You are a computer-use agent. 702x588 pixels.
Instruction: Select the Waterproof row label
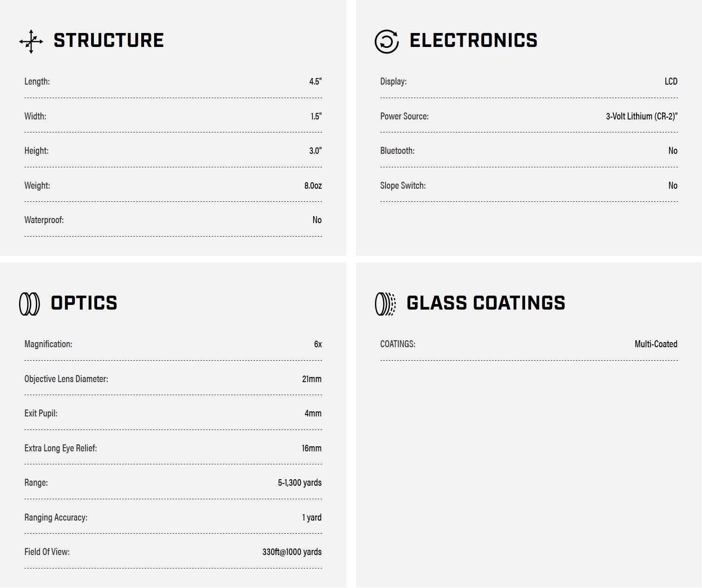[44, 220]
